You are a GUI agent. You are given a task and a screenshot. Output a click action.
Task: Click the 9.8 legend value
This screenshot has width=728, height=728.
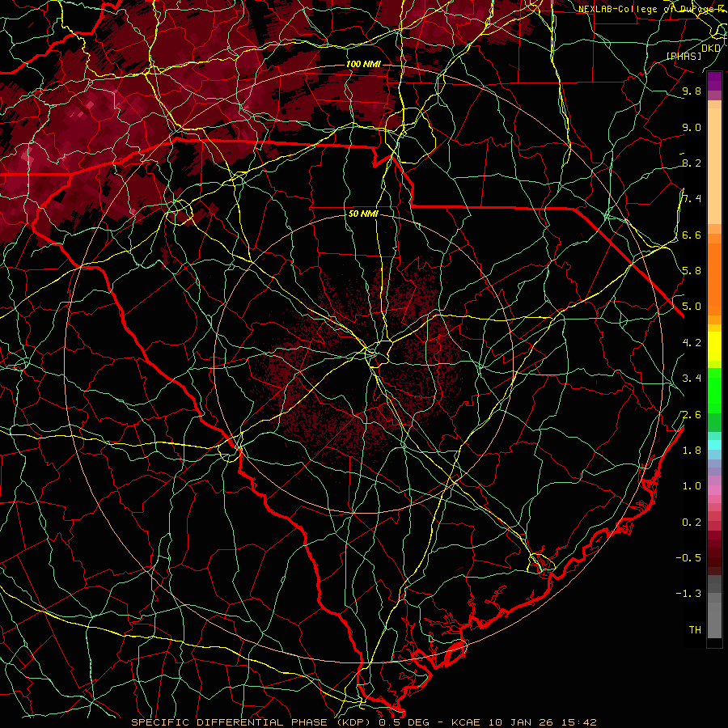click(692, 91)
